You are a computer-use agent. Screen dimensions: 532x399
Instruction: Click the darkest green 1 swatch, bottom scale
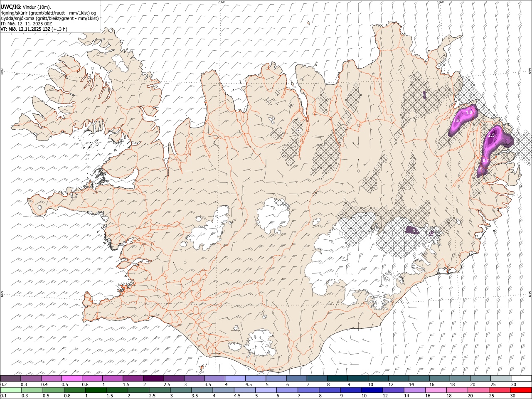[x=96, y=390]
